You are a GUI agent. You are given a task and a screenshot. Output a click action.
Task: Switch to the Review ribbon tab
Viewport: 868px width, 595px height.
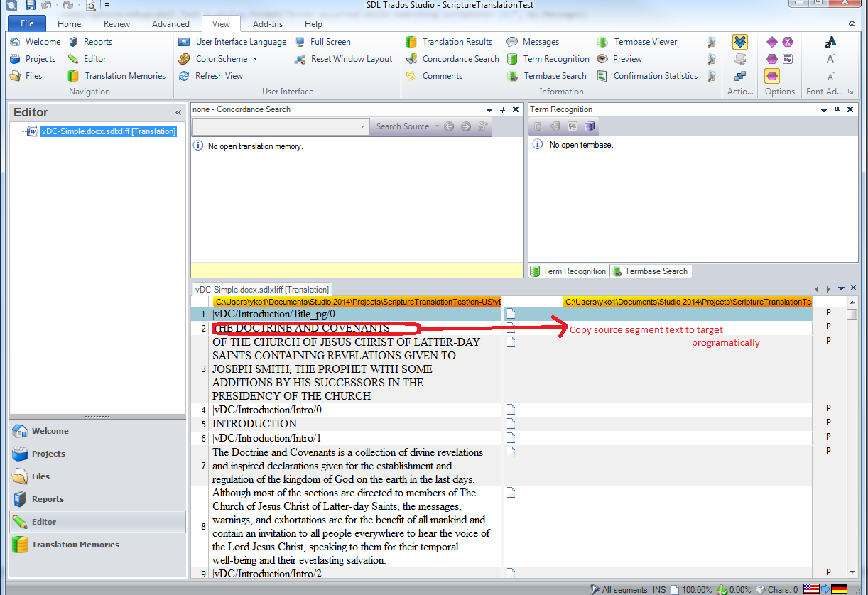[116, 24]
